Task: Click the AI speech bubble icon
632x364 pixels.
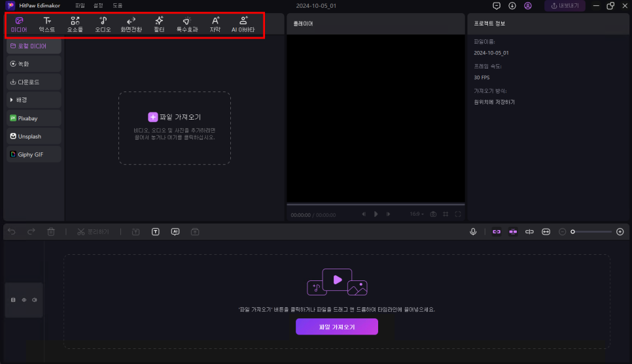Action: click(x=175, y=232)
